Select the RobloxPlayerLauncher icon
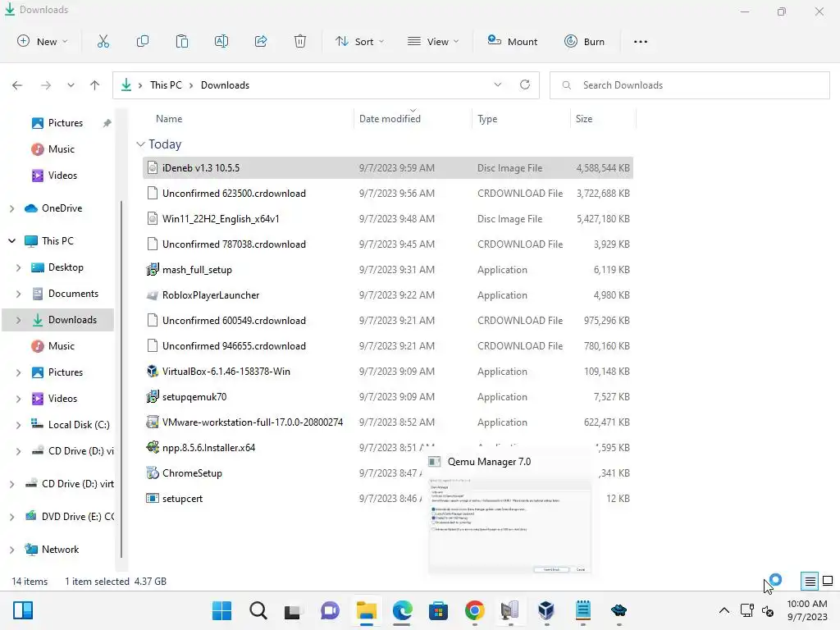 [153, 295]
